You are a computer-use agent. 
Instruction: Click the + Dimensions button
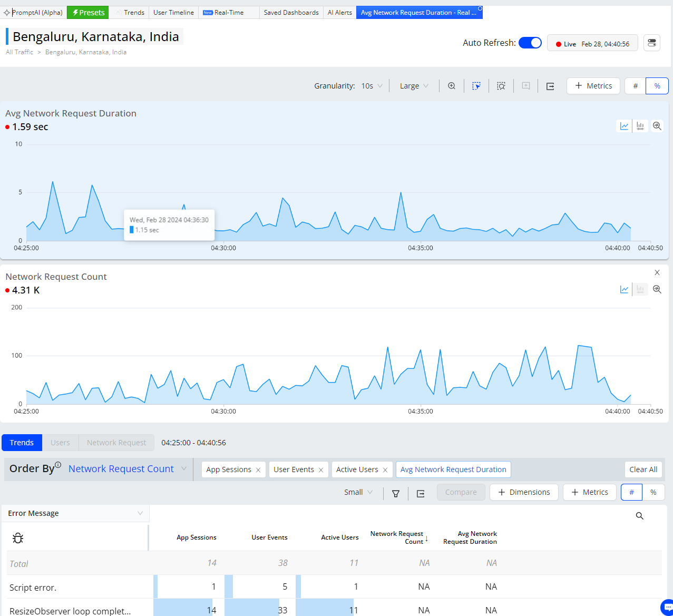[x=524, y=492]
